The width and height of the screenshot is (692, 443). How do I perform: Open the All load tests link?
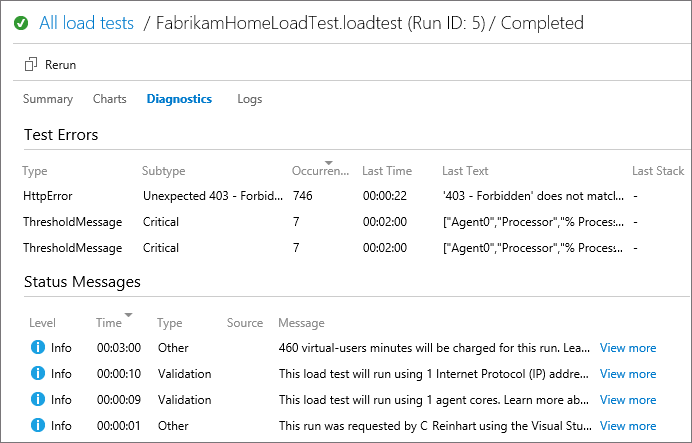click(86, 23)
